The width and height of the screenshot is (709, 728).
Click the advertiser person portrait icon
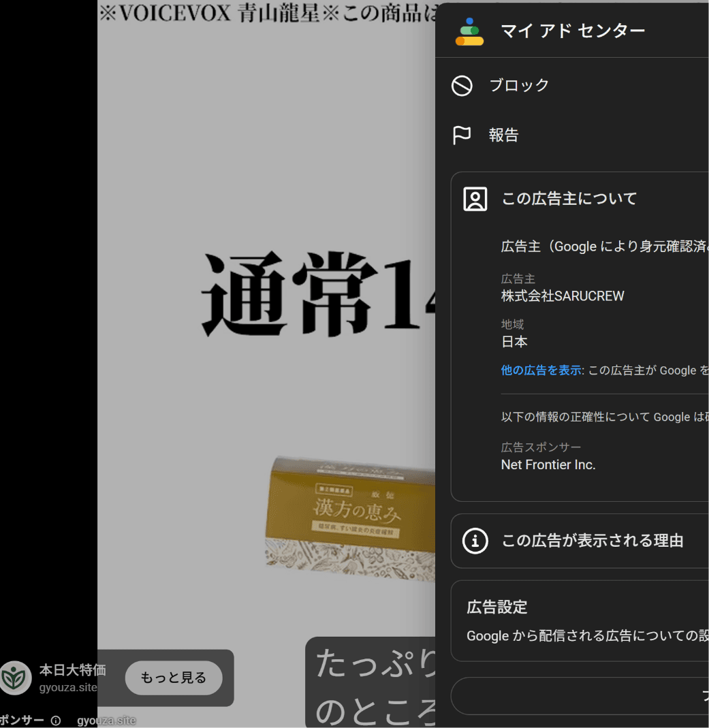pyautogui.click(x=475, y=199)
